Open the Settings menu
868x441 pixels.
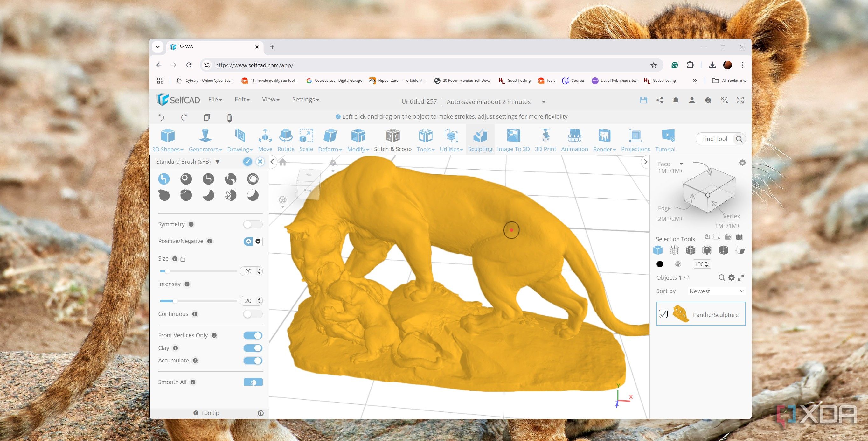click(x=305, y=100)
